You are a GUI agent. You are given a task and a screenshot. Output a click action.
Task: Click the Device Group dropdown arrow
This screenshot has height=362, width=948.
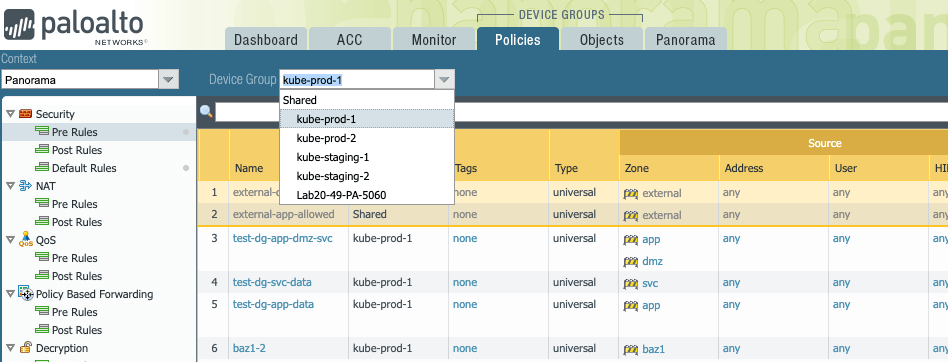444,80
